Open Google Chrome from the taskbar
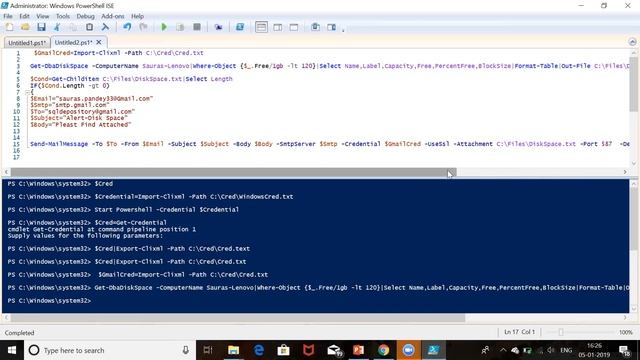640x360 pixels. (x=383, y=350)
